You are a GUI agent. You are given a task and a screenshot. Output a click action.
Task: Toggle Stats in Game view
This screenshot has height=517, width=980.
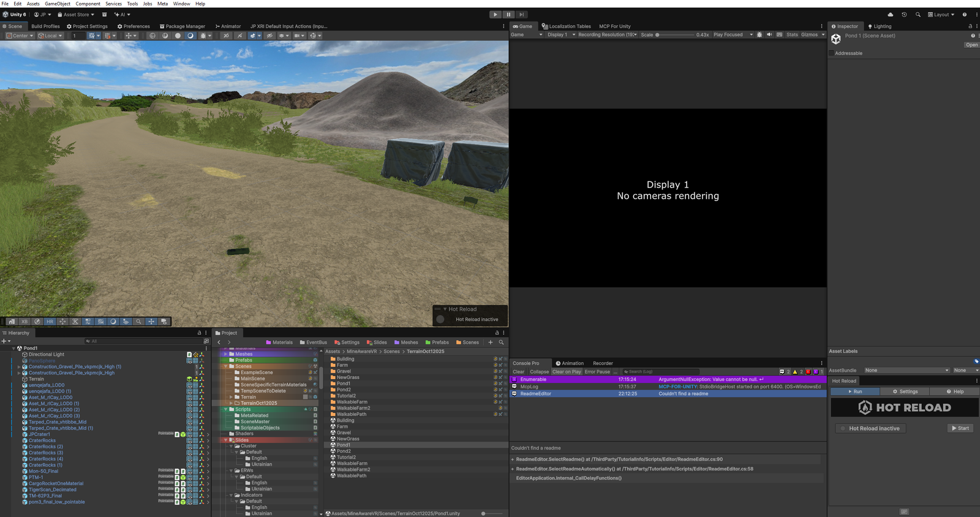792,35
